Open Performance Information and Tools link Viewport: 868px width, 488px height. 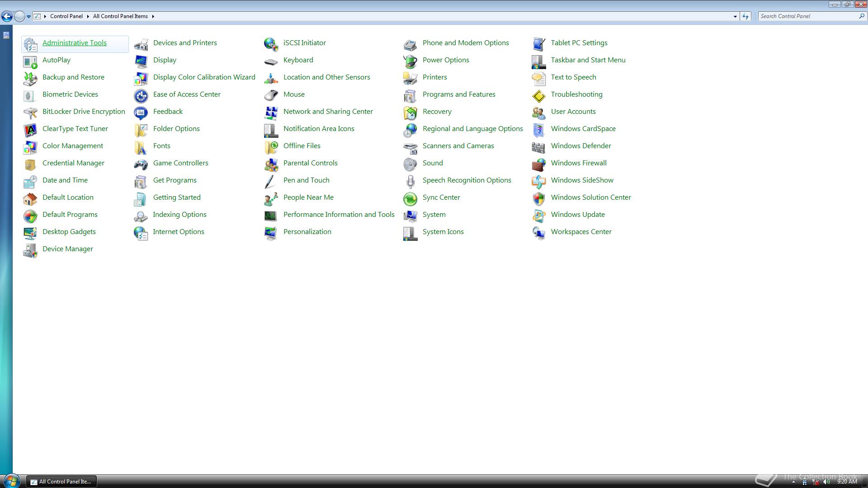pos(339,215)
